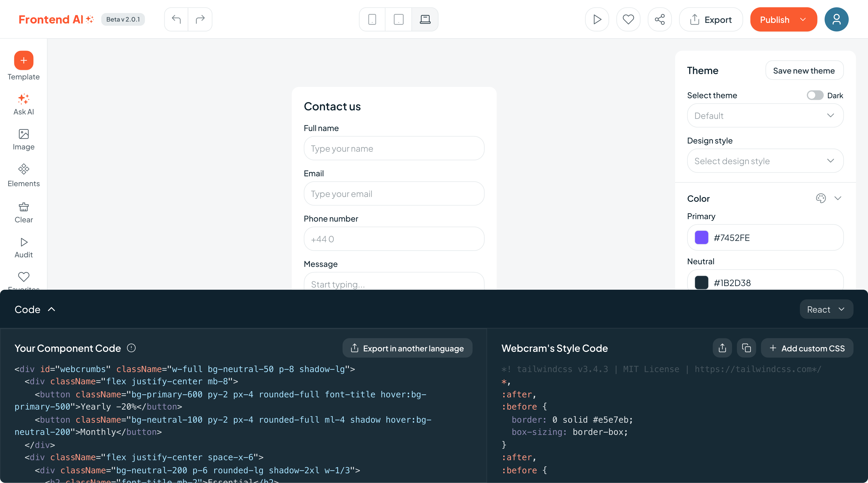Switch to mobile preview
Image resolution: width=868 pixels, height=483 pixels.
coord(372,19)
